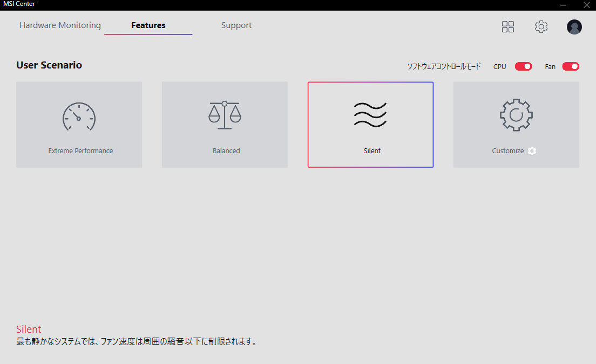Click the ソフトウェアコントロールモード label
Image resolution: width=596 pixels, height=364 pixels.
click(443, 66)
